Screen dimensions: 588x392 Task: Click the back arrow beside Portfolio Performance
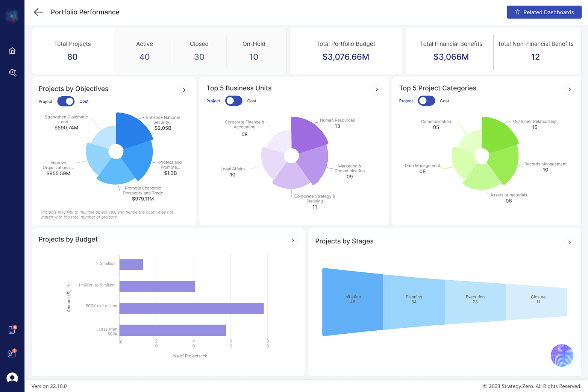(x=38, y=12)
